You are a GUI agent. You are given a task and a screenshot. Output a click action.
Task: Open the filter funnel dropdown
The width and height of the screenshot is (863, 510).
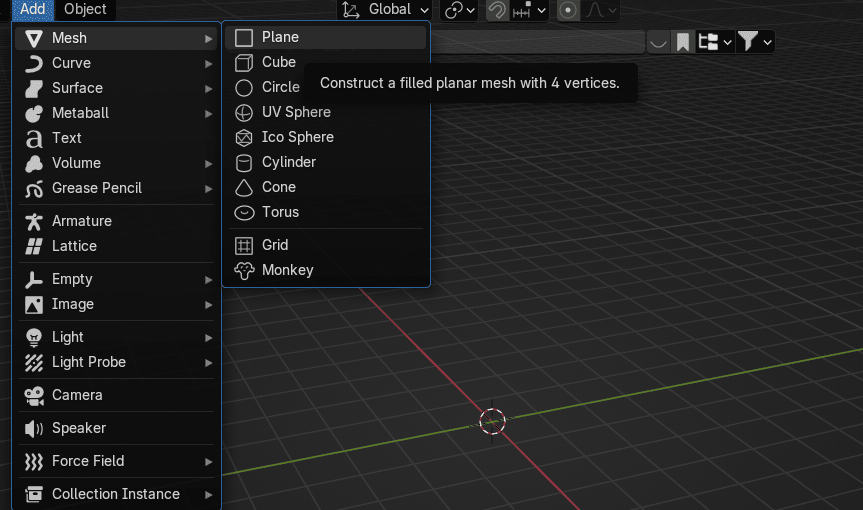(755, 42)
